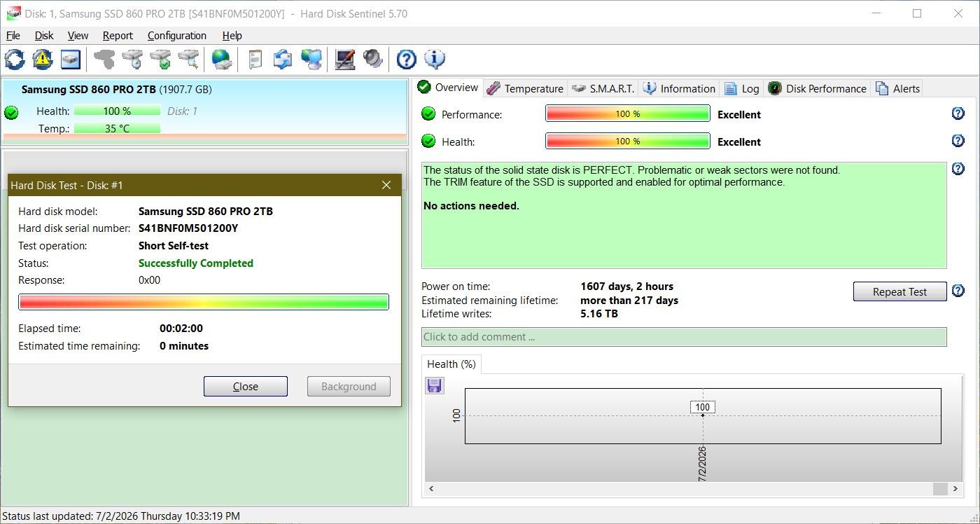Open the globe disk network icon
This screenshot has width=980, height=524.
coord(222,60)
